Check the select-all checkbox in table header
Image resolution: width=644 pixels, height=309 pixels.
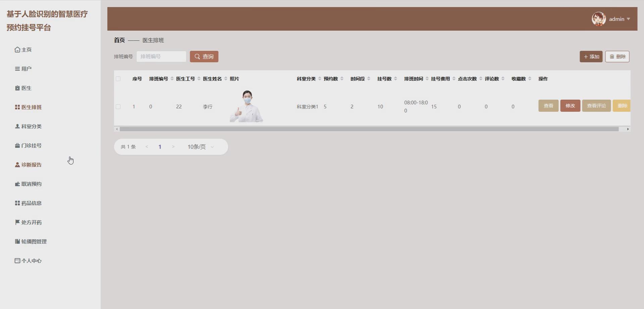[118, 79]
